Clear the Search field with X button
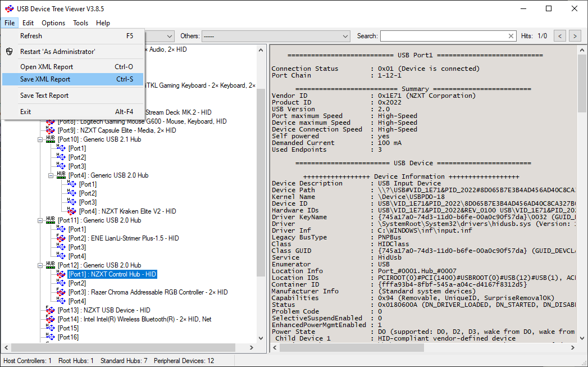Screen dimensions: 588x367 click(511, 36)
